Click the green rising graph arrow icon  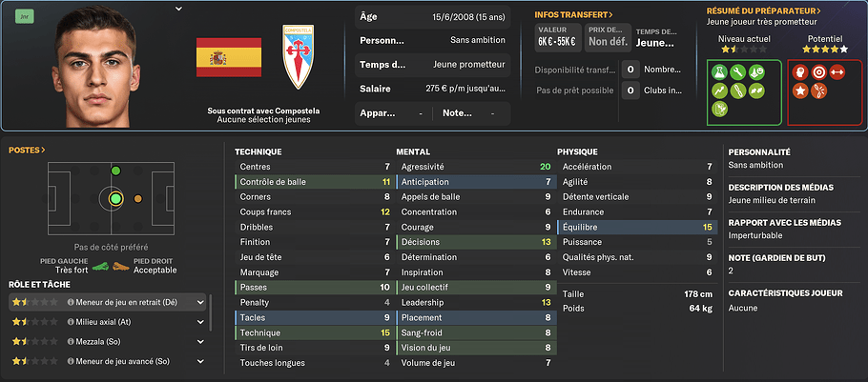[720, 90]
